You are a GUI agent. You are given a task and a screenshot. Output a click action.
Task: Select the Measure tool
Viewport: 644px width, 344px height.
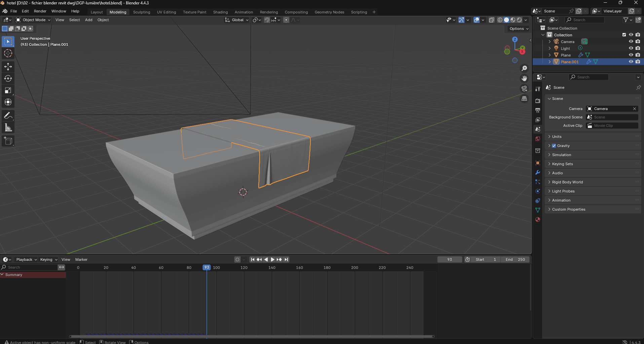8,128
